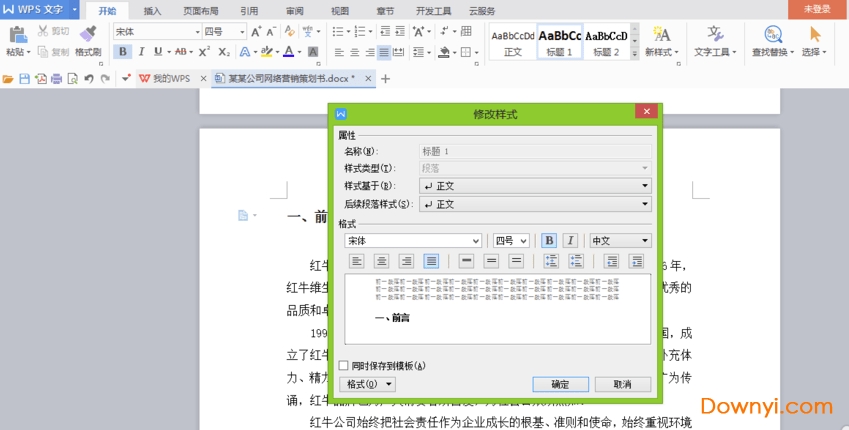Toggle Bold in Modify Style dialog
Screen dimensions: 849x430
548,240
